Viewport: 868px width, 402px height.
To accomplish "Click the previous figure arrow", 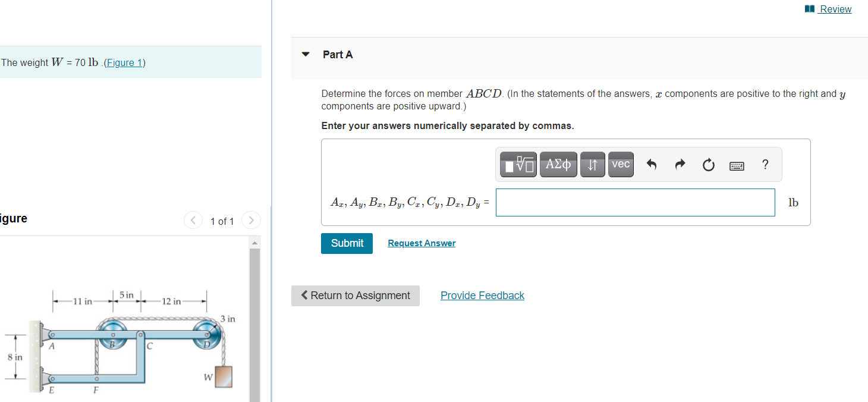I will 193,220.
